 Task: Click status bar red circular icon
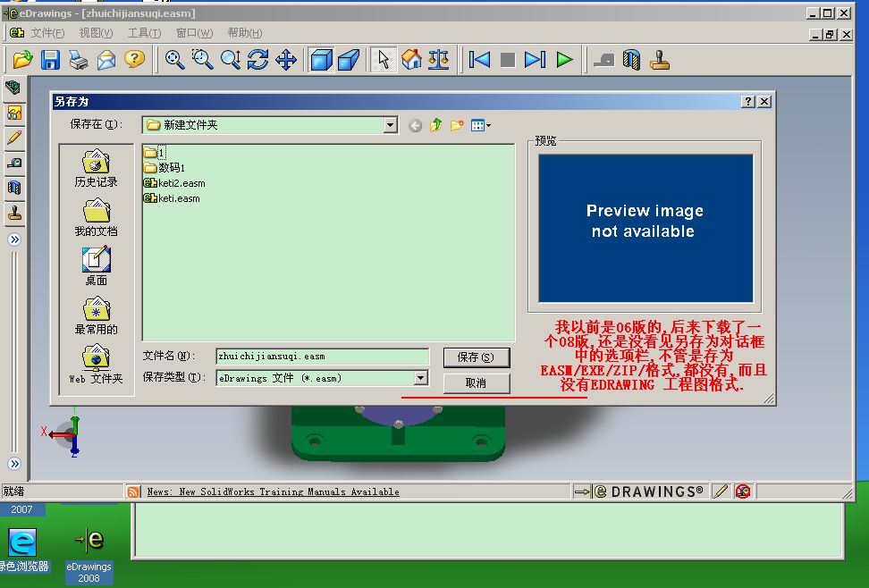click(x=743, y=491)
